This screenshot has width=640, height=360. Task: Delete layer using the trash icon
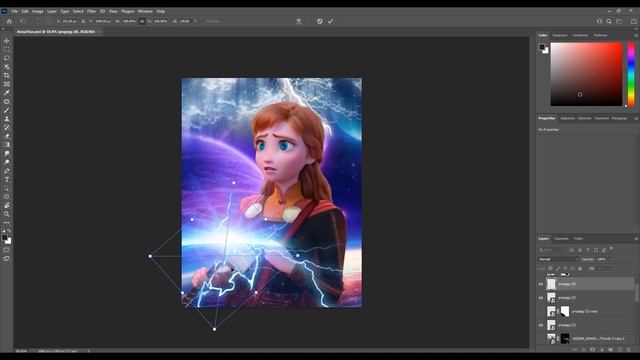629,349
